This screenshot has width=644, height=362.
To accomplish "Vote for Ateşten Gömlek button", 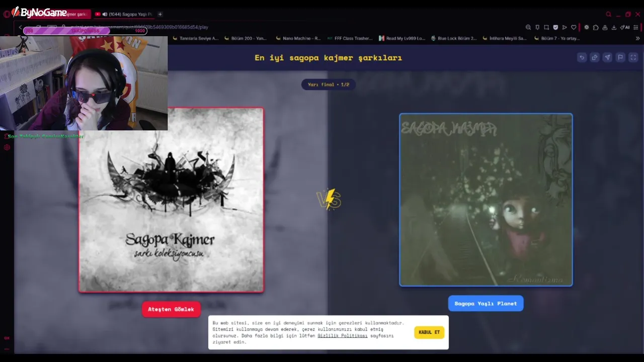I will pos(171,309).
